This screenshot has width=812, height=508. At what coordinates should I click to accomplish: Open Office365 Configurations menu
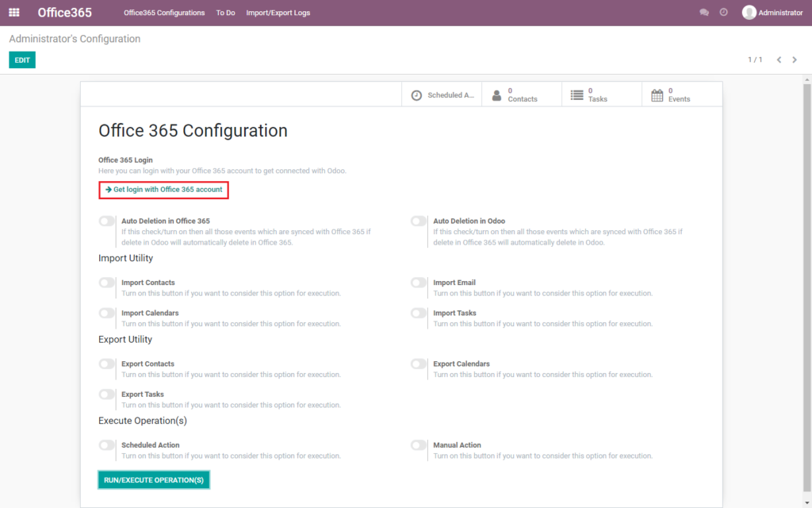click(164, 13)
